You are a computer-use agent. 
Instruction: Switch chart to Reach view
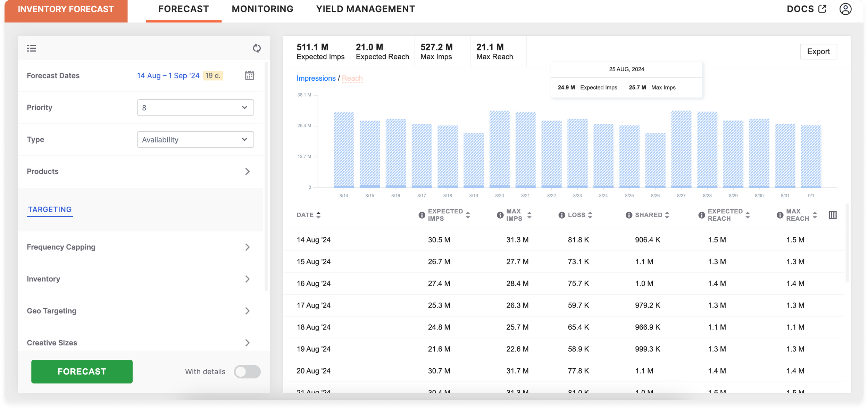point(352,78)
